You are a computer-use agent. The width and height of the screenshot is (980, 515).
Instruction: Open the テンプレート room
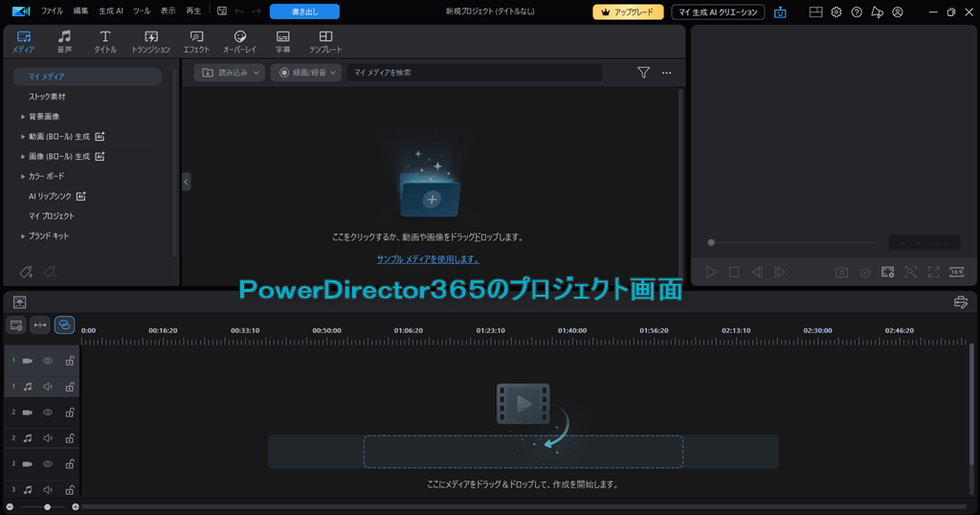(x=325, y=41)
